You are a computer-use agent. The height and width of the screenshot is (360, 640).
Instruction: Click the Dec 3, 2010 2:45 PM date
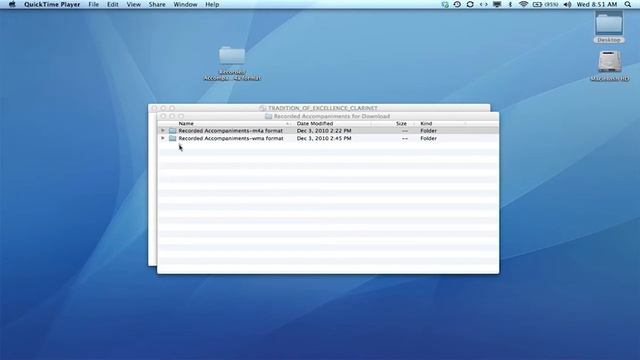pyautogui.click(x=324, y=138)
